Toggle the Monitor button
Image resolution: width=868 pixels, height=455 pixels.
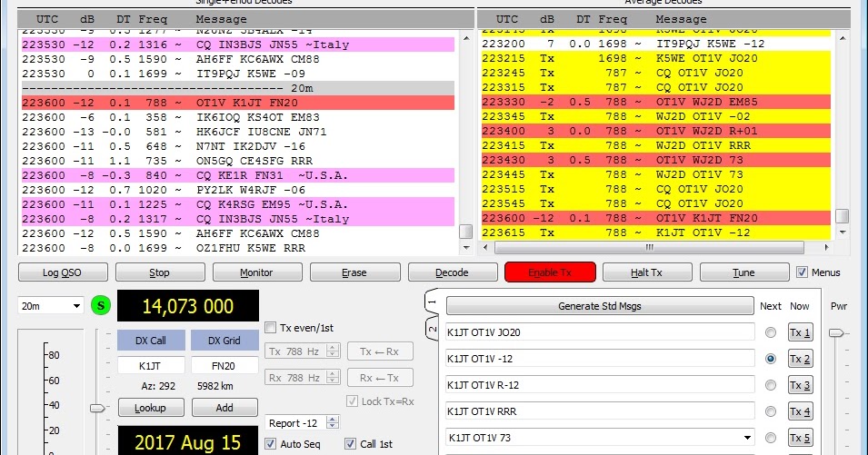click(x=257, y=272)
